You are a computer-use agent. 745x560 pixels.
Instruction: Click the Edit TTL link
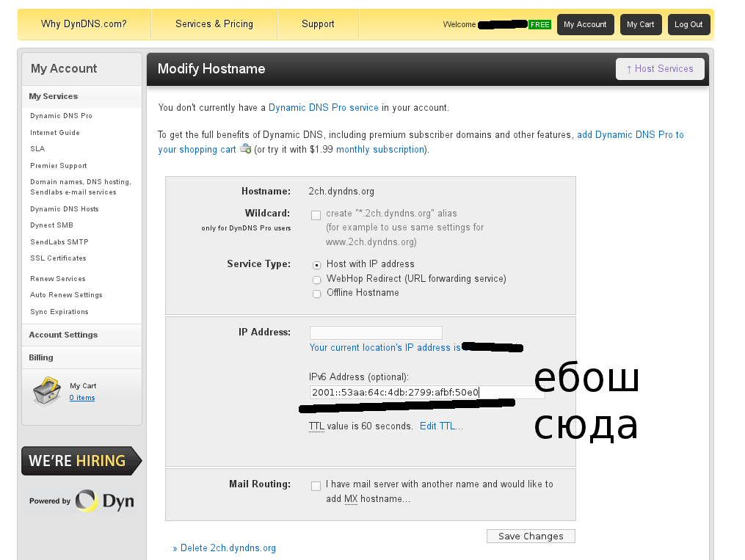pos(441,426)
